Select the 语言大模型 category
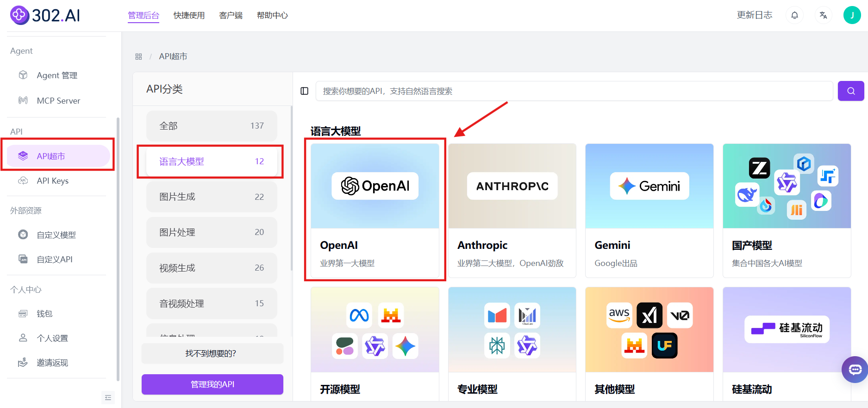The height and width of the screenshot is (408, 868). point(212,161)
